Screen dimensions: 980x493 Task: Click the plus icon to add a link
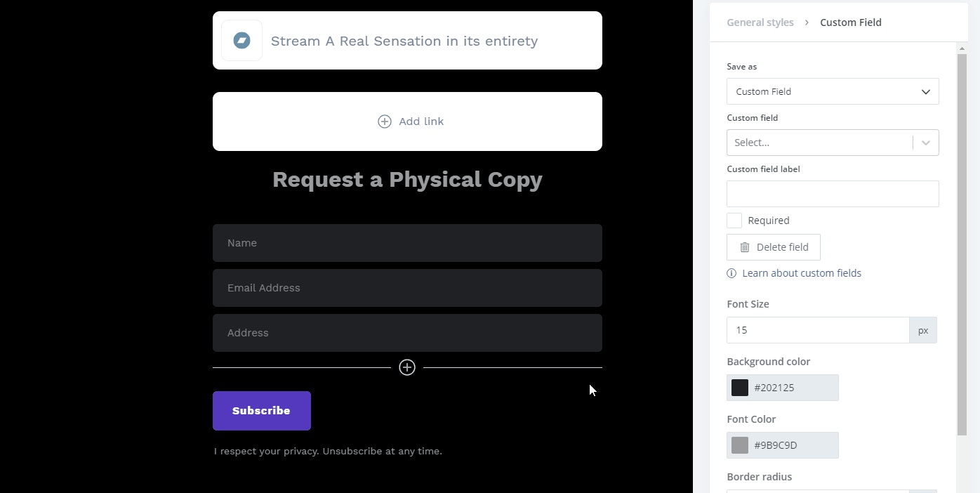(384, 121)
